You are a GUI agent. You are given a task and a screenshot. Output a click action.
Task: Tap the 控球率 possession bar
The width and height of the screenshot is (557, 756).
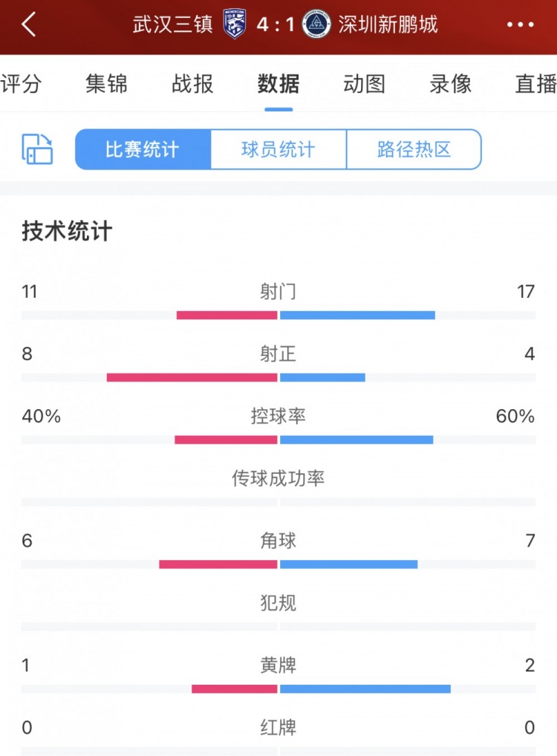[278, 440]
